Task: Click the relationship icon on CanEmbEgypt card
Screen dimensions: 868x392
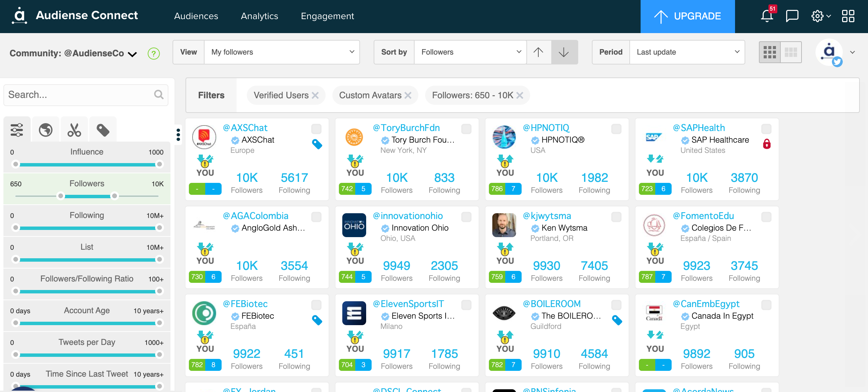Action: point(655,335)
